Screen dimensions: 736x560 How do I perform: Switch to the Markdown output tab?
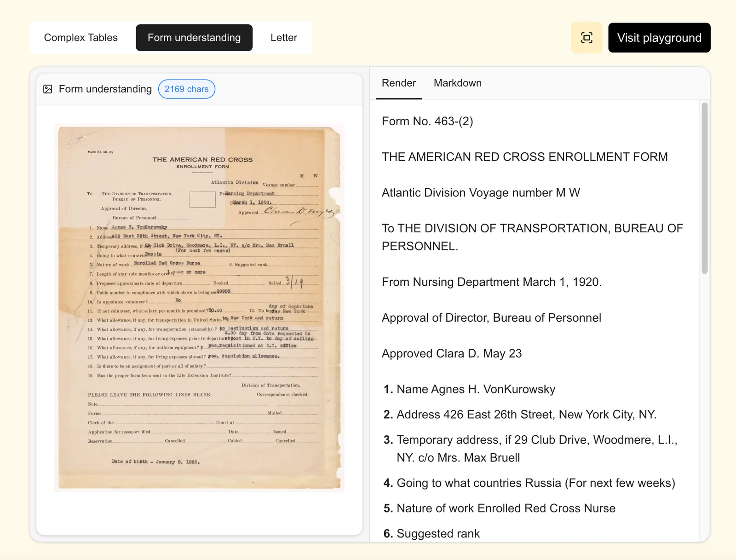click(x=457, y=83)
